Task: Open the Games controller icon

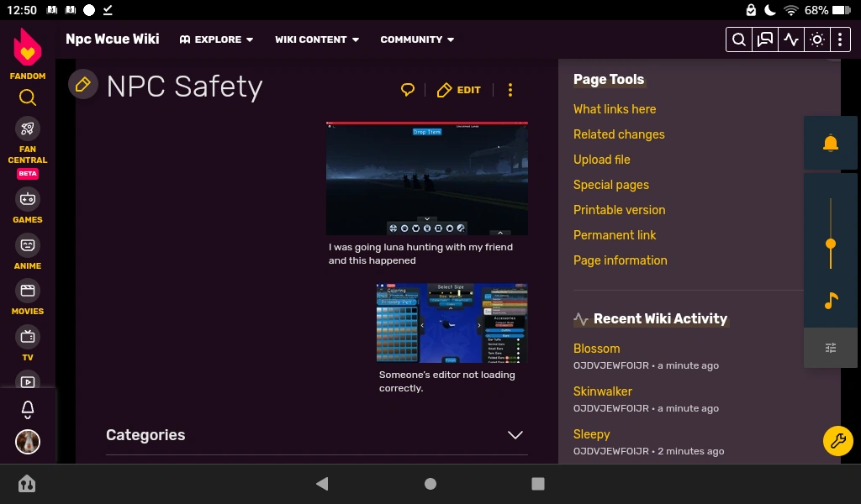Action: tap(28, 199)
